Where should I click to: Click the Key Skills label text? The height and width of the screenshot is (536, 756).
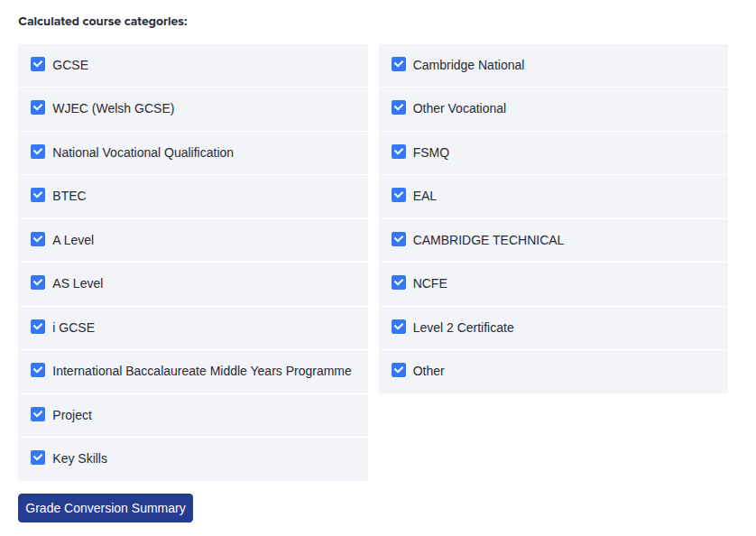coord(80,458)
